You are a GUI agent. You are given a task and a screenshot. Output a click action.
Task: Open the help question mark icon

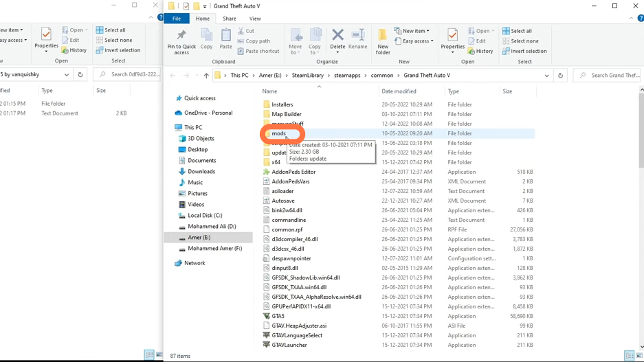coord(641,19)
